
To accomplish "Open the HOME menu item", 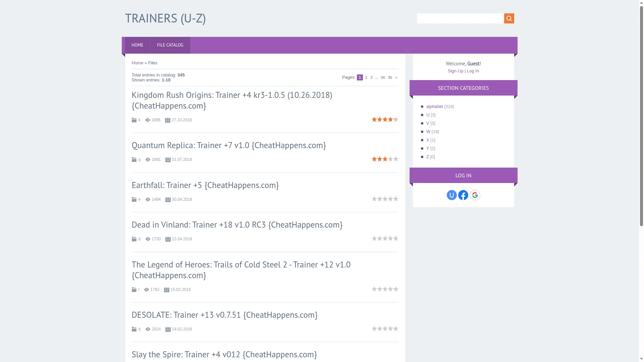I will (x=138, y=45).
